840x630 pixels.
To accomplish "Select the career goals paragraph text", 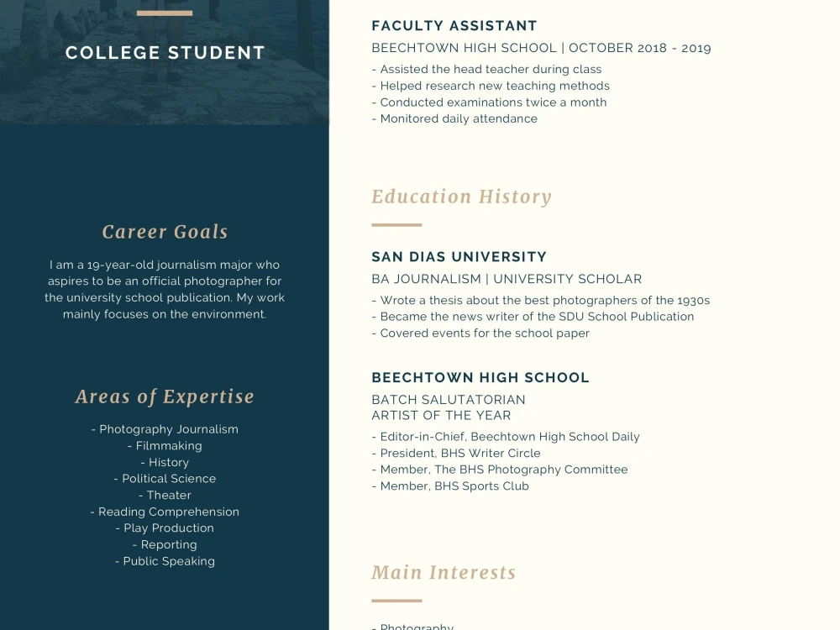I will 165,289.
